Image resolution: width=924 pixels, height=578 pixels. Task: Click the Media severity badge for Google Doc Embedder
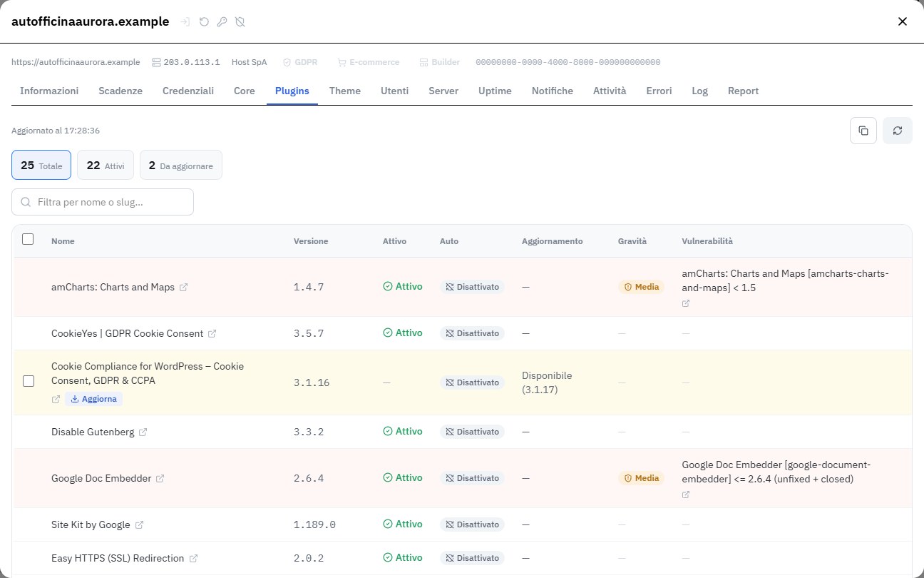coord(641,478)
